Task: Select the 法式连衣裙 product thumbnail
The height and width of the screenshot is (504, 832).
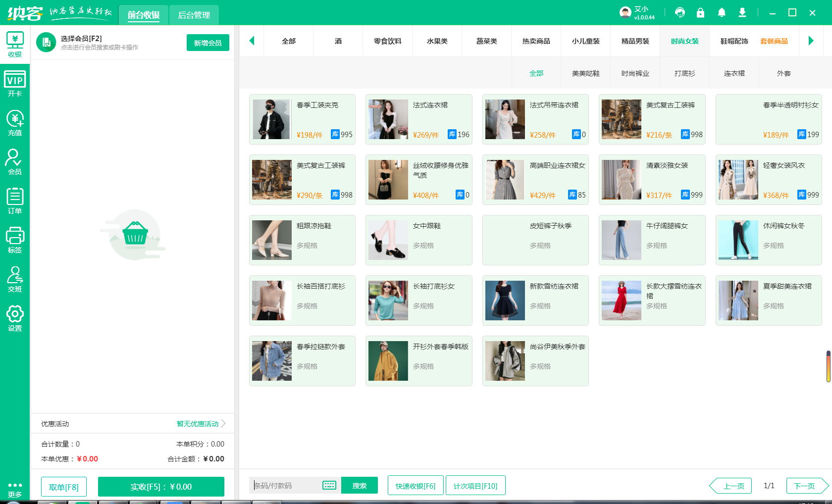Action: [388, 119]
